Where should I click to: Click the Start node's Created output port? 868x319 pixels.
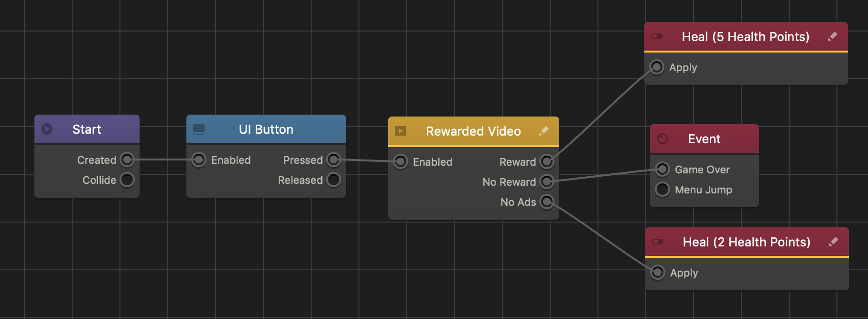pos(127,159)
